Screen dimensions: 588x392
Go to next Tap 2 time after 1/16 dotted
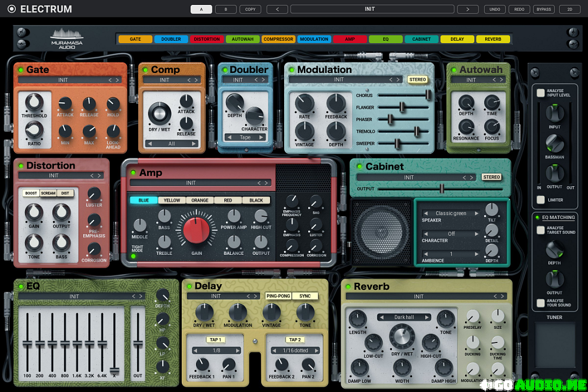[x=316, y=351]
